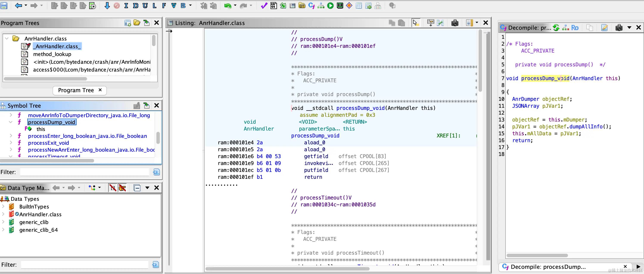This screenshot has height=274, width=644.
Task: Navigate back with the left arrow icon
Action: pos(19,6)
